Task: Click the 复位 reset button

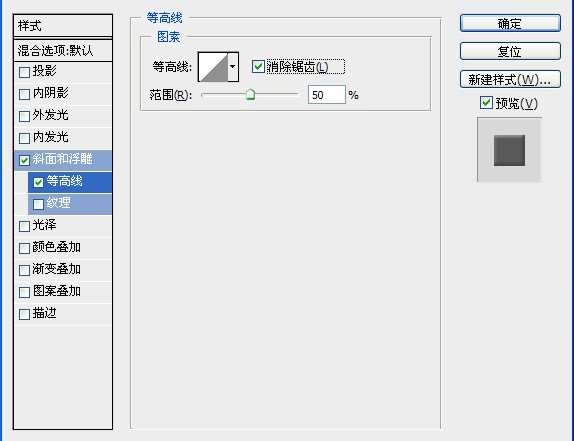Action: pos(510,51)
